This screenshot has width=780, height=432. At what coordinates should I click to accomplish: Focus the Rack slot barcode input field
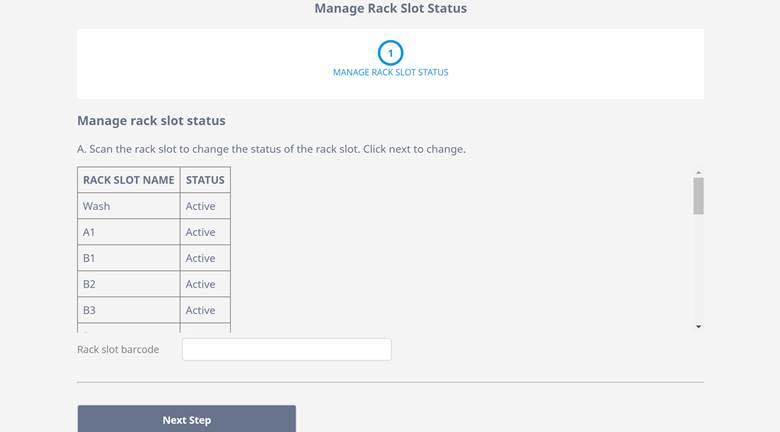coord(286,350)
